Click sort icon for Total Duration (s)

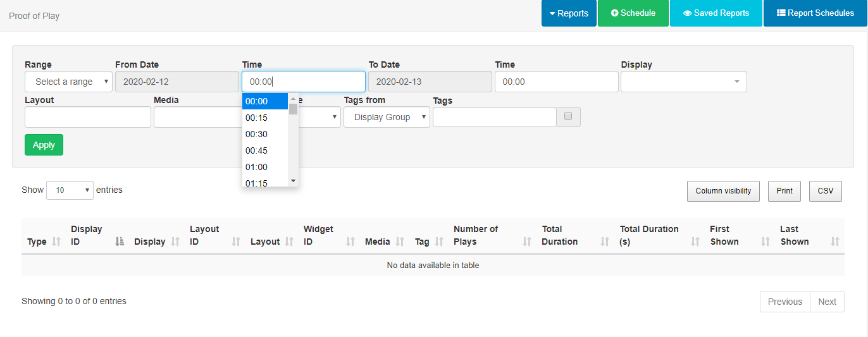click(695, 242)
